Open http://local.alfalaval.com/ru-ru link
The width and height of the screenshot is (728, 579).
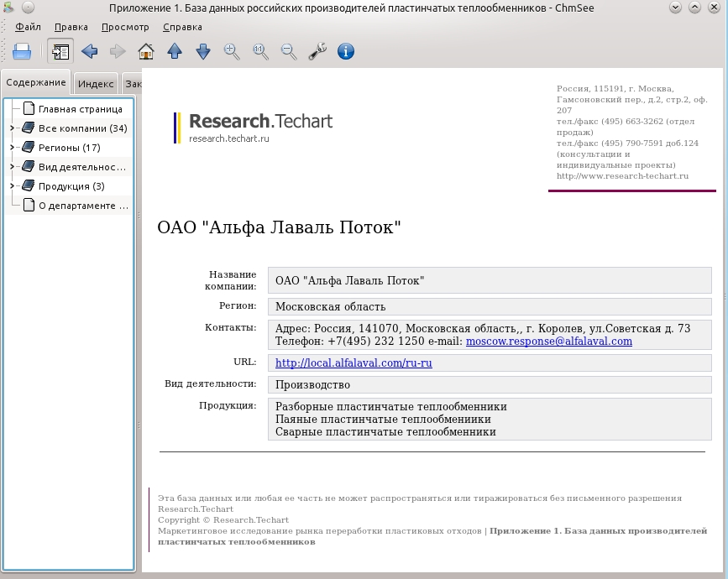(354, 363)
